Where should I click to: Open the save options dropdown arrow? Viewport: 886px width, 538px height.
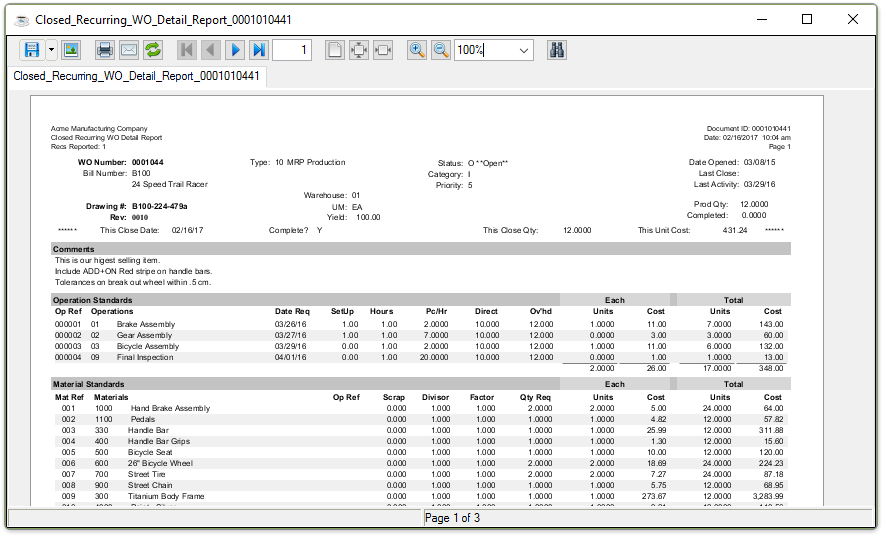(51, 50)
